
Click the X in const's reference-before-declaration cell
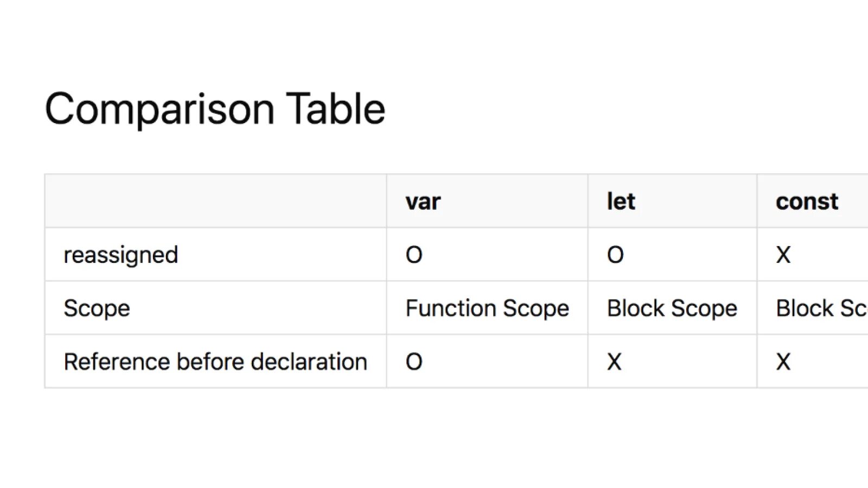point(783,362)
